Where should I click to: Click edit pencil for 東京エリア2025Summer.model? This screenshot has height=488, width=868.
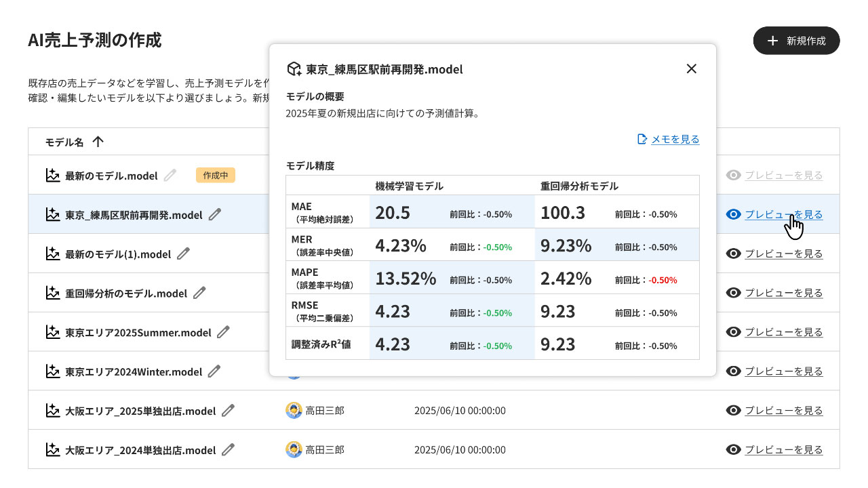click(223, 332)
